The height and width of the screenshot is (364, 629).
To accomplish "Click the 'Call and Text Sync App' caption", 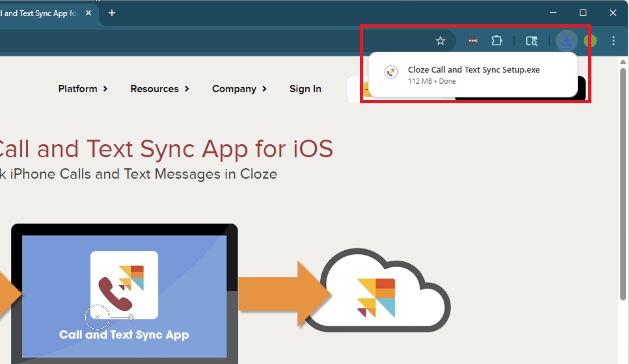I will [124, 335].
